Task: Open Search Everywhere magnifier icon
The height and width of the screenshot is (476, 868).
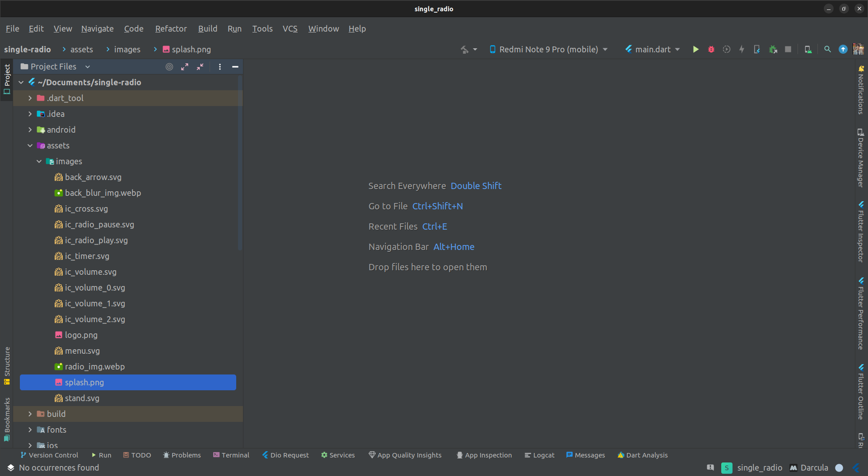Action: click(x=827, y=49)
